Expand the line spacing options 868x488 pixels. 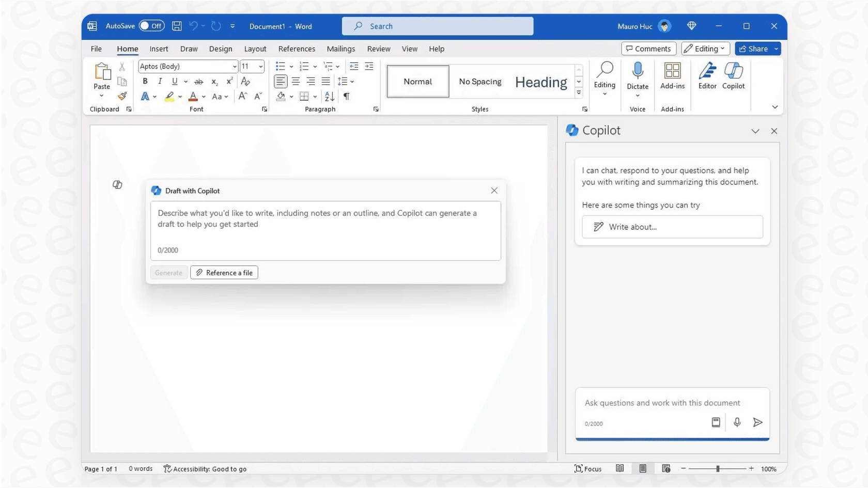tap(351, 81)
